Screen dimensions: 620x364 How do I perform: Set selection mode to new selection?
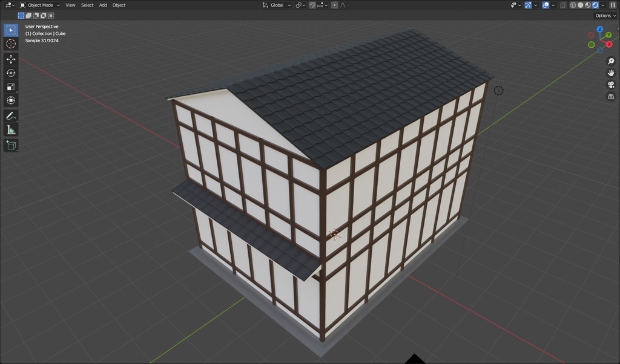click(21, 15)
